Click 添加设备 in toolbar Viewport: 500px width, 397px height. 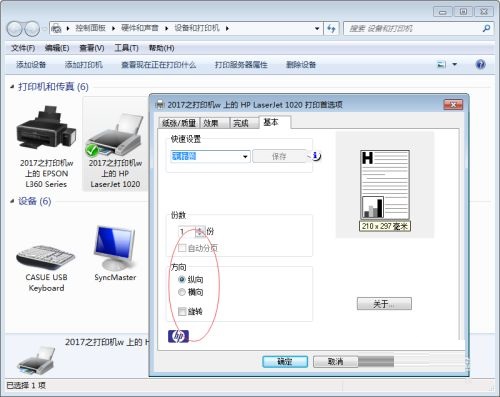(x=31, y=64)
